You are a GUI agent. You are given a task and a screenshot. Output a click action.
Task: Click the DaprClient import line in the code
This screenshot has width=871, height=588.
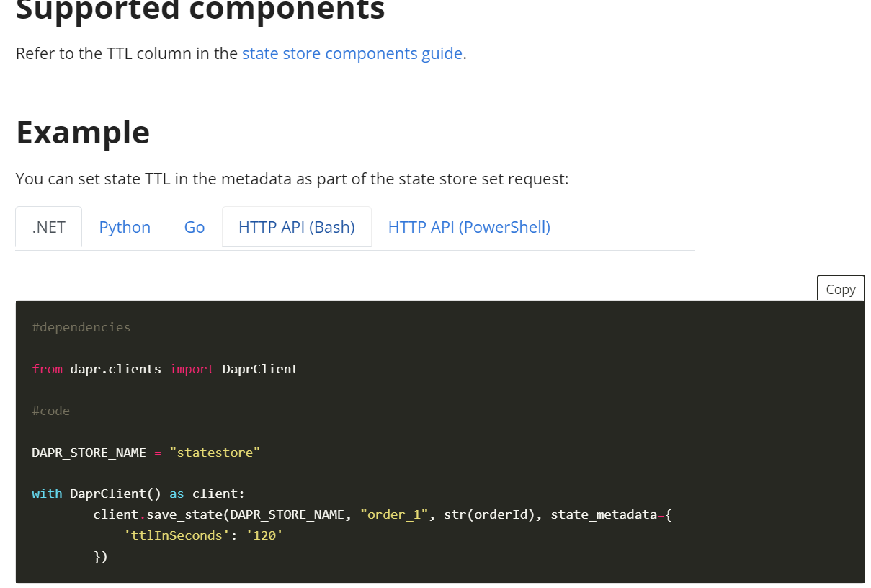[164, 369]
